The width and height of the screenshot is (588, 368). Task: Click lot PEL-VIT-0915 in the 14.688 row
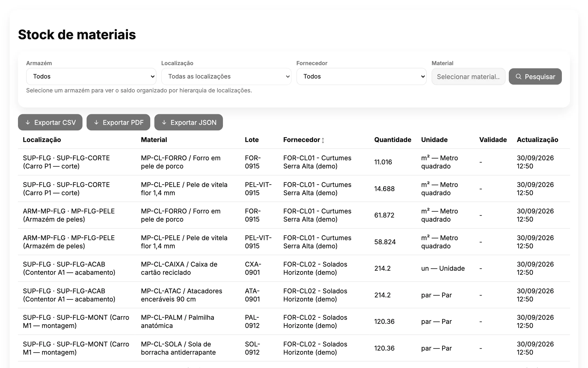pyautogui.click(x=258, y=189)
